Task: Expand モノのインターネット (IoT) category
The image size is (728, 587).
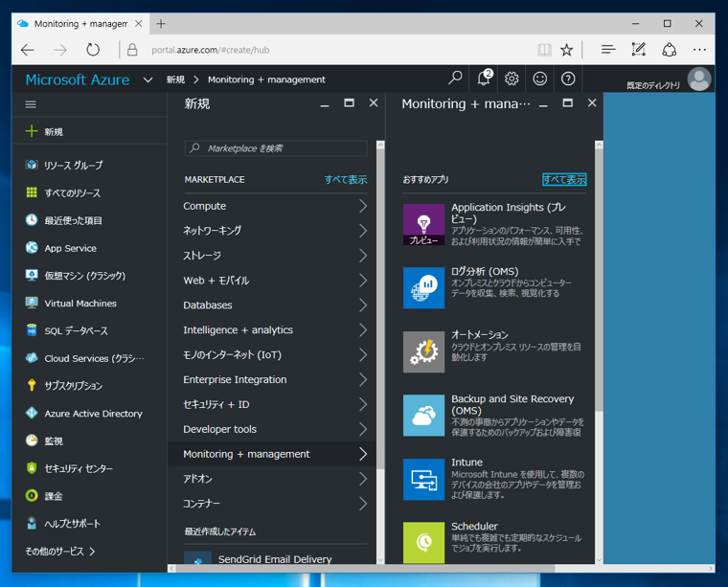Action: coord(275,355)
